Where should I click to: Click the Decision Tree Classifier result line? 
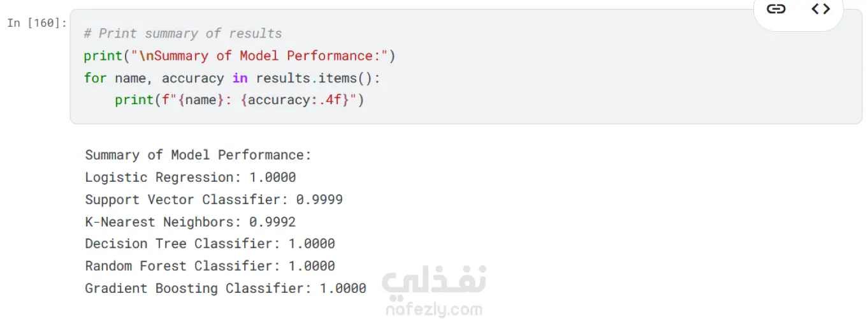(210, 244)
